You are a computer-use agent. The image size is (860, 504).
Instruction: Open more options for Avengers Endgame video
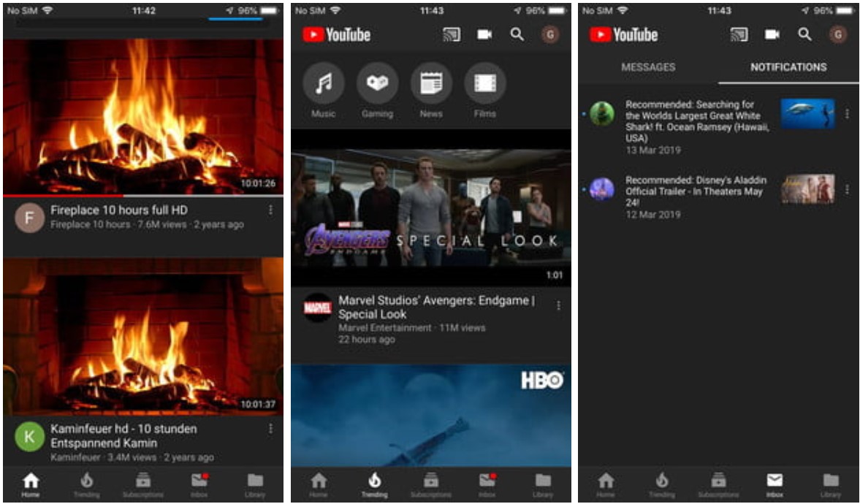(x=558, y=305)
